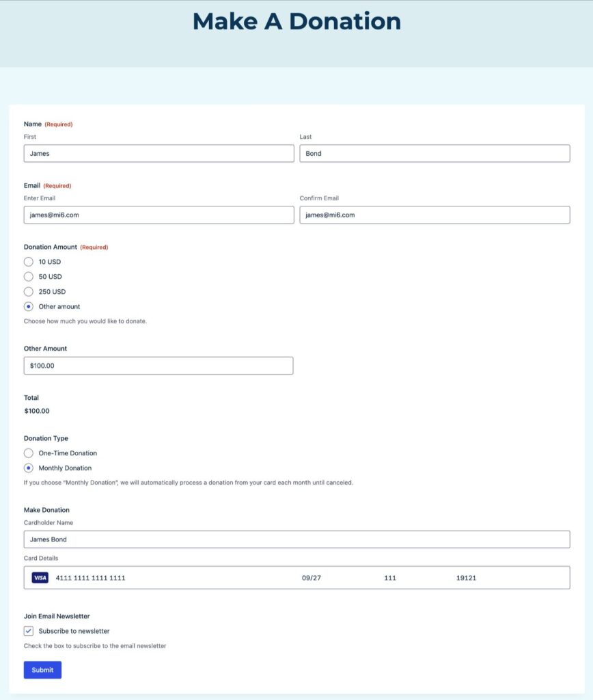Click the Make A Donation heading
Screen dimensions: 593x700
pos(296,21)
